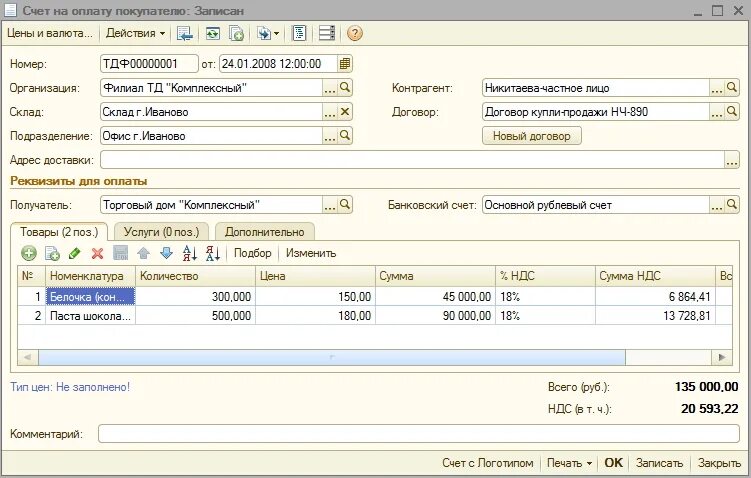Click the price cell 180,00
Screen dimensions: 751x478
pyautogui.click(x=315, y=316)
